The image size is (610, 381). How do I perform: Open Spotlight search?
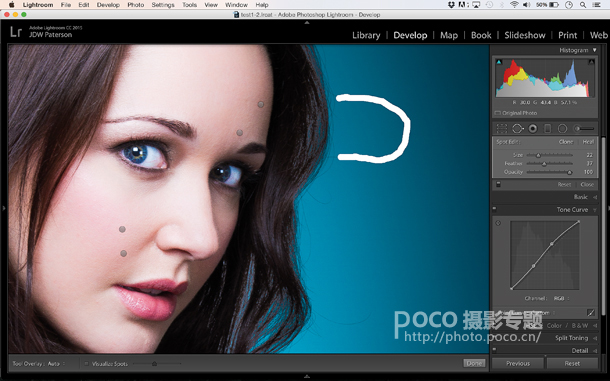(x=583, y=5)
